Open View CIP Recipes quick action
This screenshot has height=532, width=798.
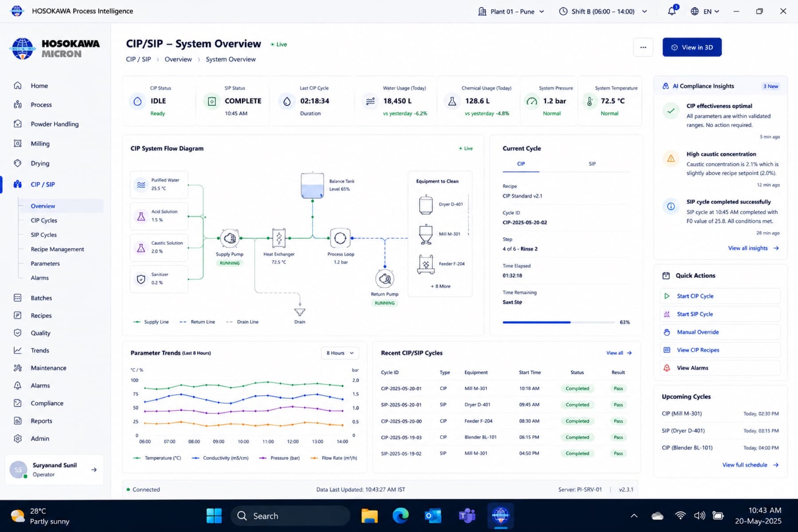point(720,350)
